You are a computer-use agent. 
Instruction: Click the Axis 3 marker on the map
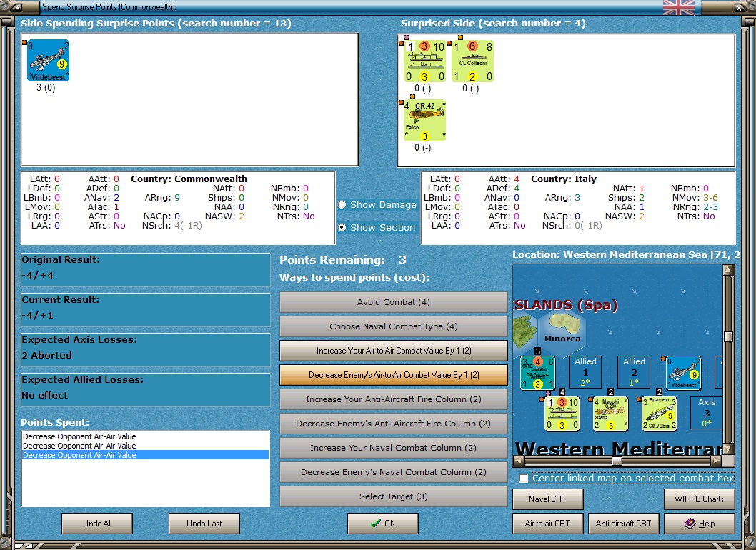pos(707,413)
